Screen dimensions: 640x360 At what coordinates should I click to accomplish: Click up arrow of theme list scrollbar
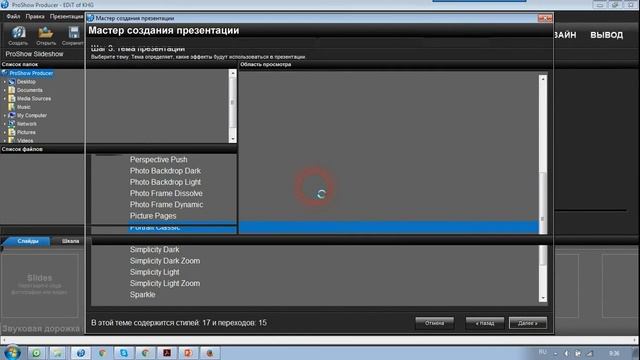tap(233, 73)
